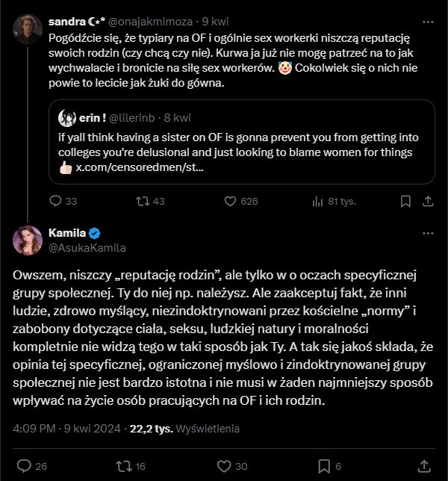
Task: Reply to Kamila's tweet with 26 replies
Action: pos(32,466)
